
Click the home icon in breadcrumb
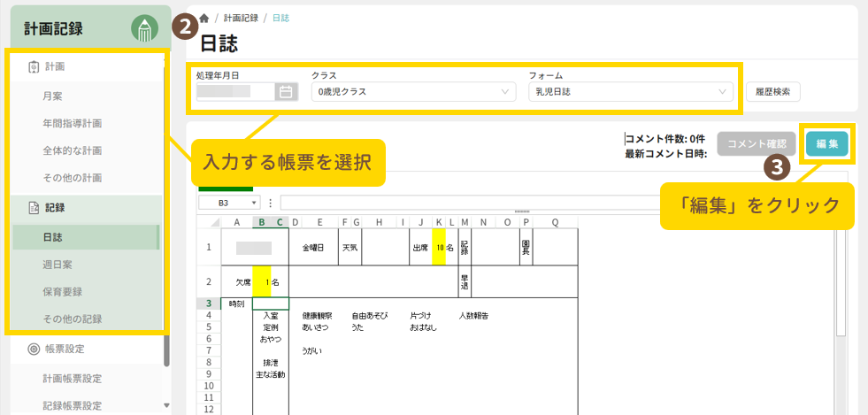pyautogui.click(x=205, y=18)
